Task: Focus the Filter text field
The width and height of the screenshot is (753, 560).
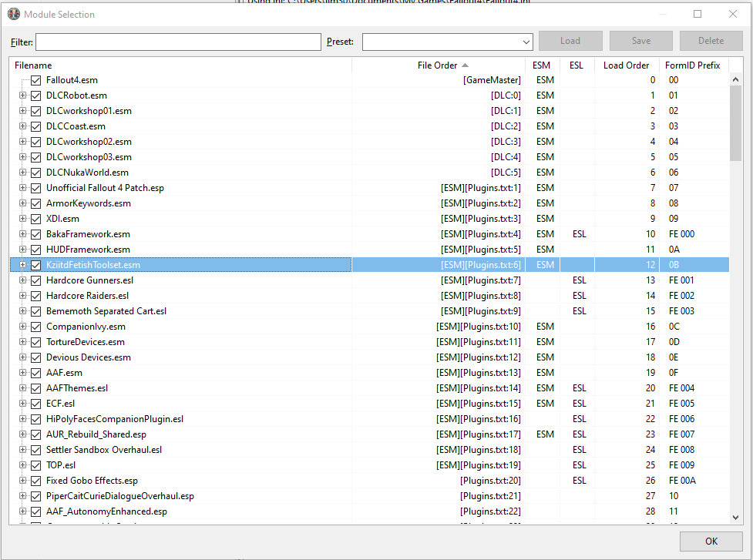Action: pos(178,42)
